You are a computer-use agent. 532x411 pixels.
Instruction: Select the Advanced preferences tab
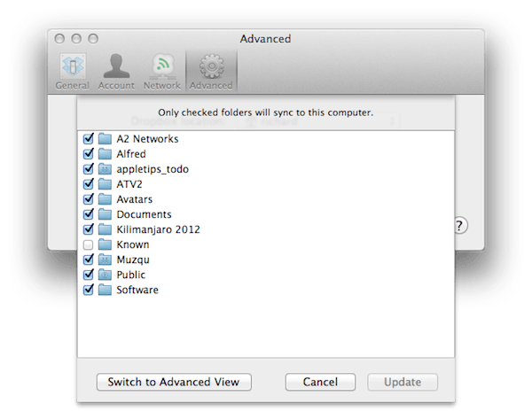pyautogui.click(x=211, y=72)
